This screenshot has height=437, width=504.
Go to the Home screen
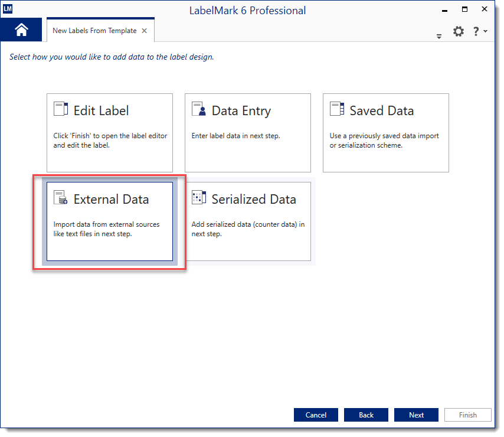(21, 30)
